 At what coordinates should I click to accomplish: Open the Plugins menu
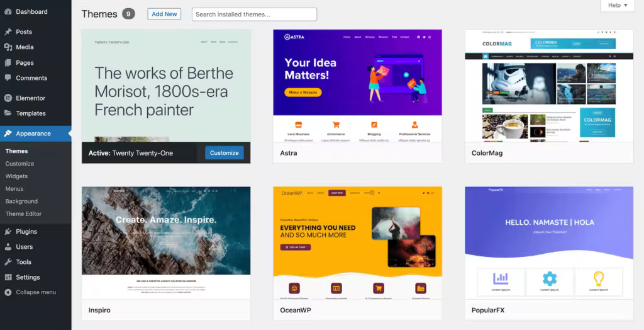pos(36,231)
